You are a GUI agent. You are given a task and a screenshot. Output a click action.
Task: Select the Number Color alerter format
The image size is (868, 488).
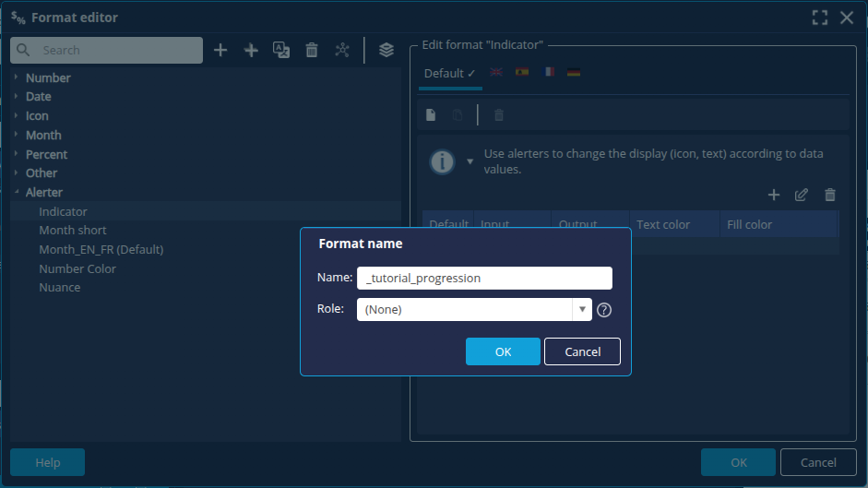click(77, 268)
